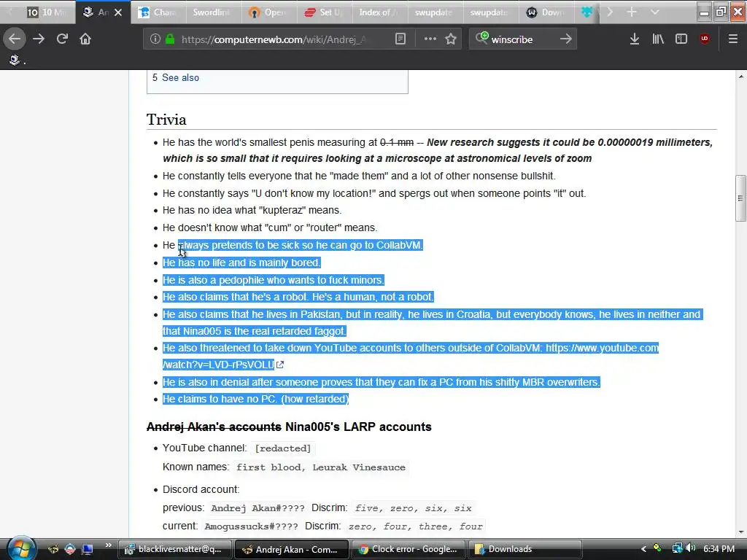Click the 6:34 PM taskbar clock

click(x=719, y=549)
